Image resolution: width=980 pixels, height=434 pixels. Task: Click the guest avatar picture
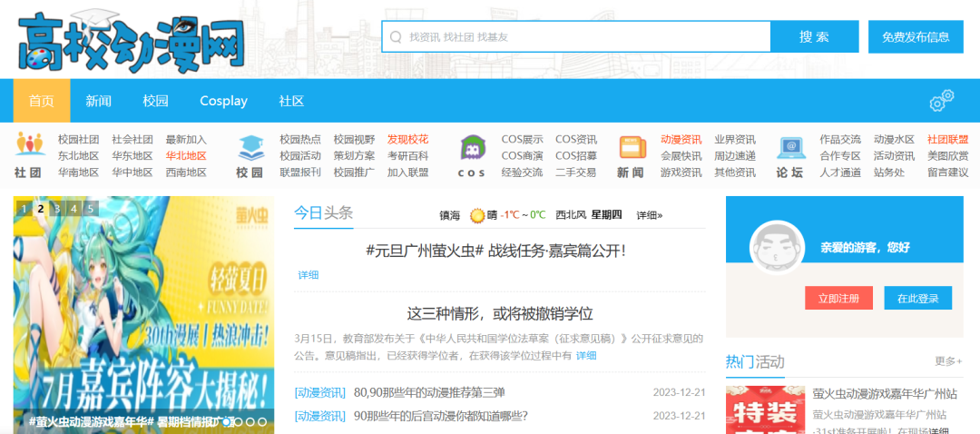[776, 247]
